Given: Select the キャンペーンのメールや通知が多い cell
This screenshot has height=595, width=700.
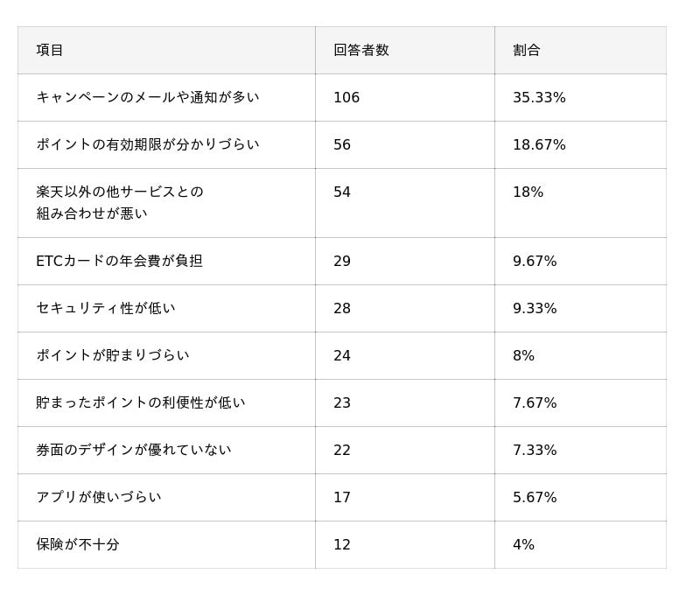Looking at the screenshot, I should click(x=148, y=98).
